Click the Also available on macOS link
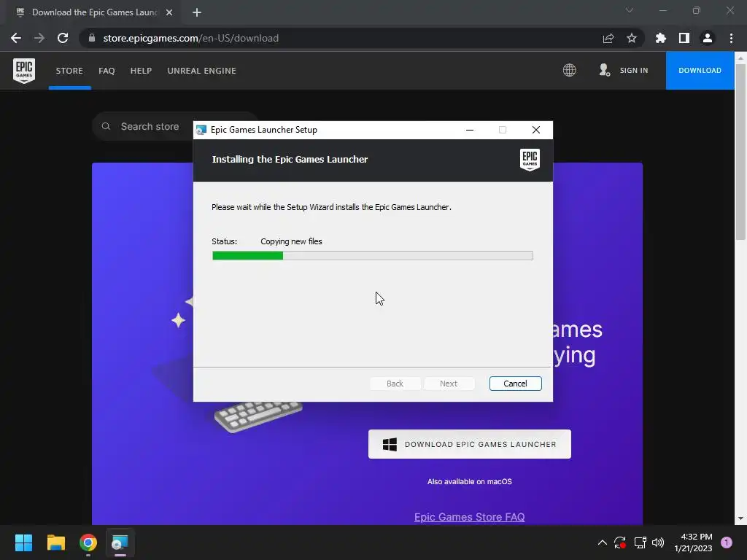Viewport: 747px width, 560px height. click(469, 481)
